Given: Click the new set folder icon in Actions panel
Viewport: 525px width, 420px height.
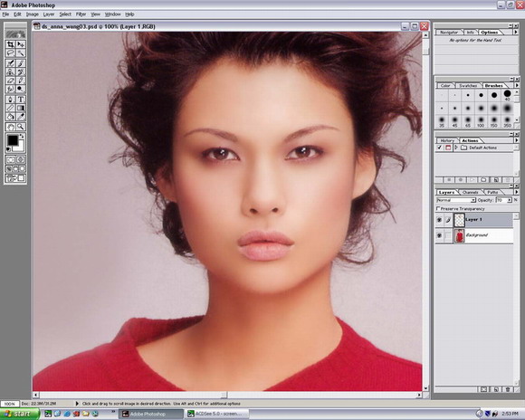Looking at the screenshot, I should [x=483, y=180].
